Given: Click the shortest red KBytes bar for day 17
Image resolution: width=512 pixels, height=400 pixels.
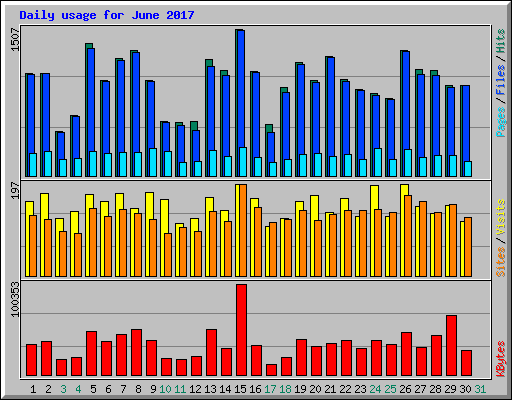Looking at the screenshot, I should pos(272,370).
